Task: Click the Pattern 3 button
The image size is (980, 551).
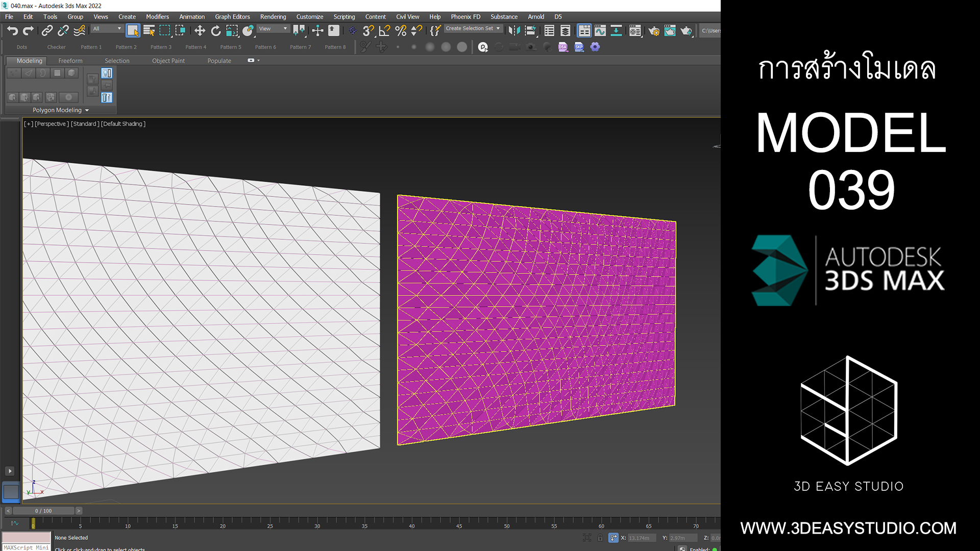Action: 161,47
